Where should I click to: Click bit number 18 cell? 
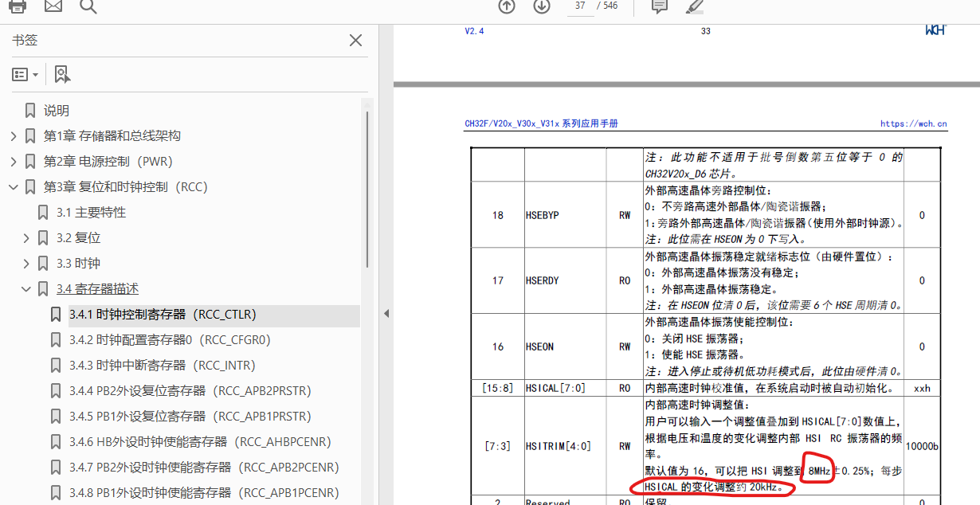coord(498,215)
